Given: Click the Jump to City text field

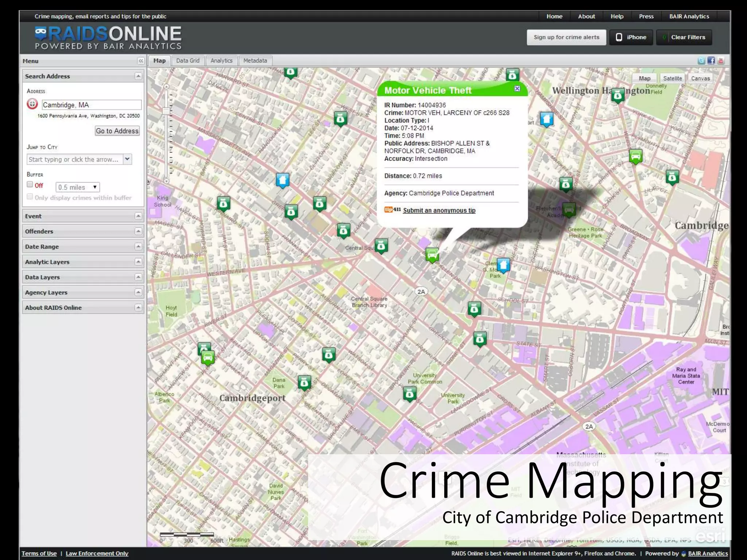Looking at the screenshot, I should tap(75, 159).
